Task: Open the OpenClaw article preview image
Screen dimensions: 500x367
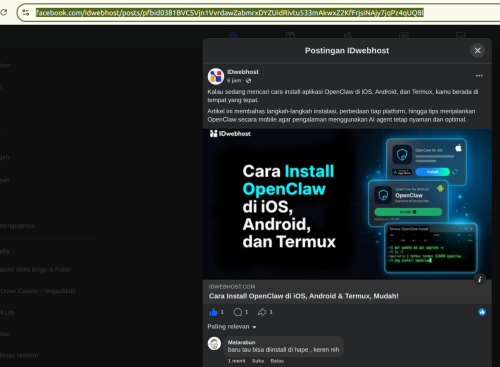Action: 347,204
